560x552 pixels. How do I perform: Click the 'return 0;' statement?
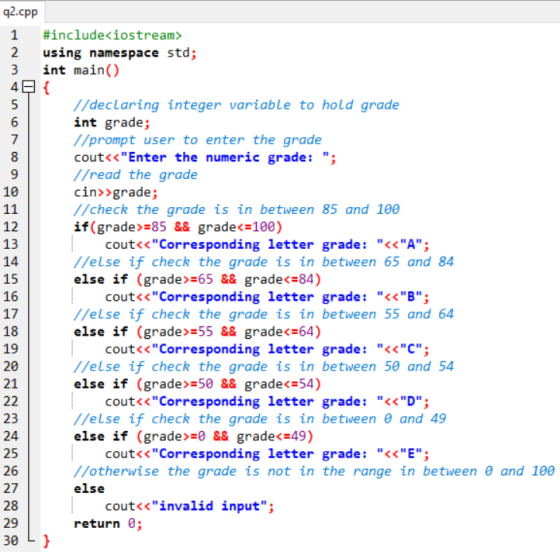point(108,523)
